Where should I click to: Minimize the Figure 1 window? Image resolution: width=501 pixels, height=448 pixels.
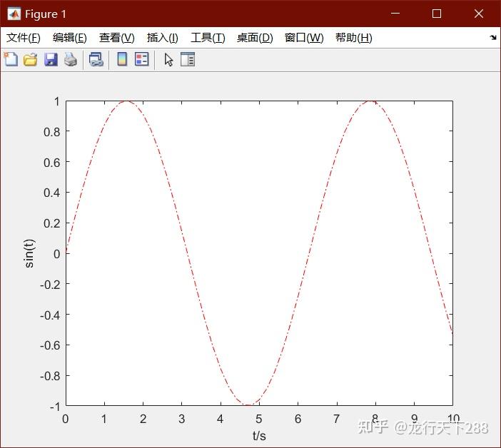(395, 14)
